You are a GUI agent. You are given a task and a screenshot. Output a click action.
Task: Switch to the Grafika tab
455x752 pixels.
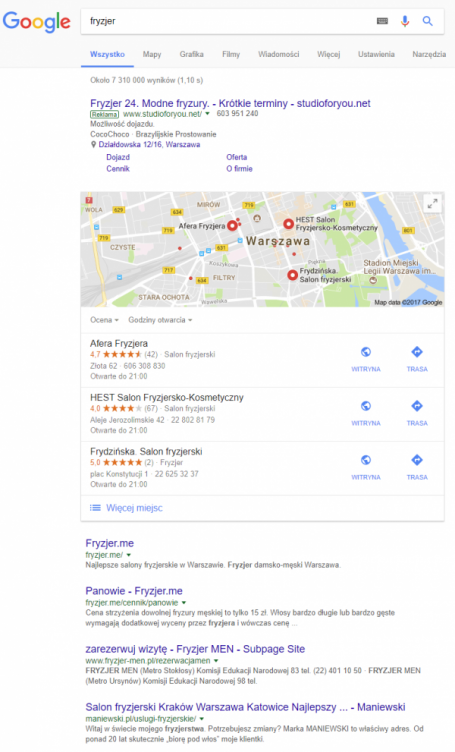[x=192, y=54]
